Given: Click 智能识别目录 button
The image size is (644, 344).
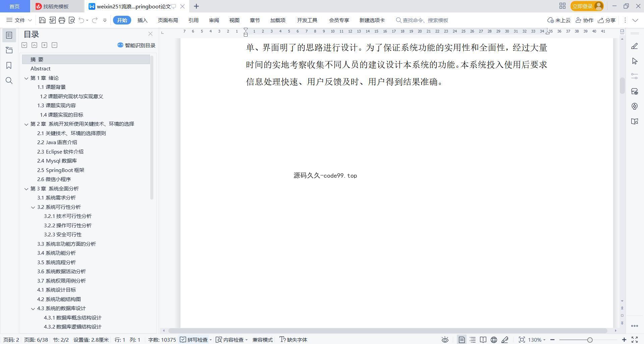Looking at the screenshot, I should click(x=136, y=45).
